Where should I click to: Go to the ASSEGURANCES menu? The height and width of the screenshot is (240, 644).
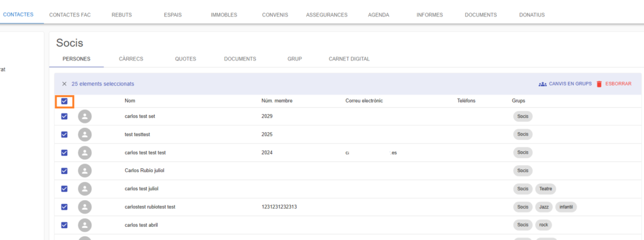pos(327,15)
